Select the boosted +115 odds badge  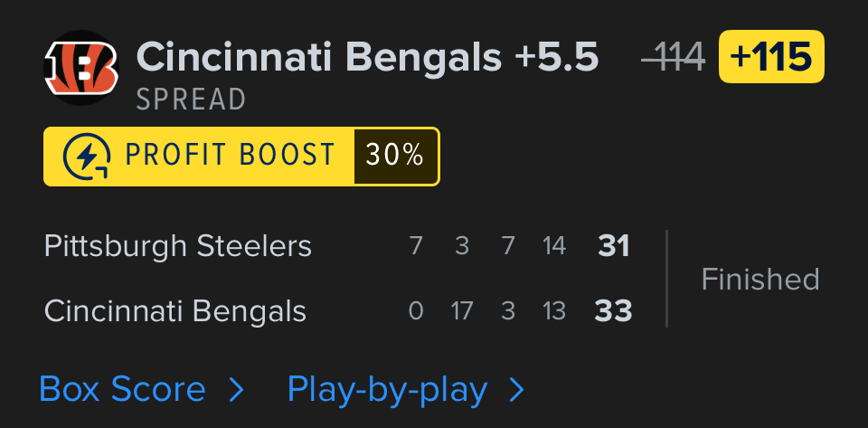point(771,57)
